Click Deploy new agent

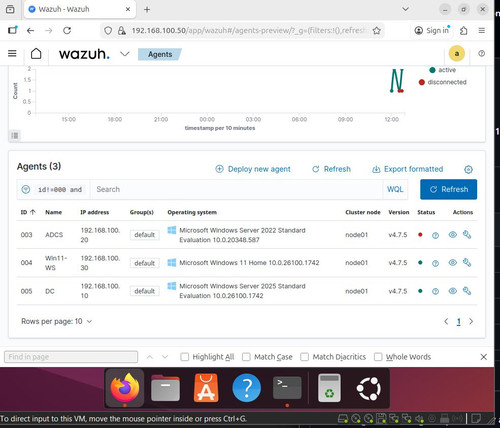[x=253, y=169]
